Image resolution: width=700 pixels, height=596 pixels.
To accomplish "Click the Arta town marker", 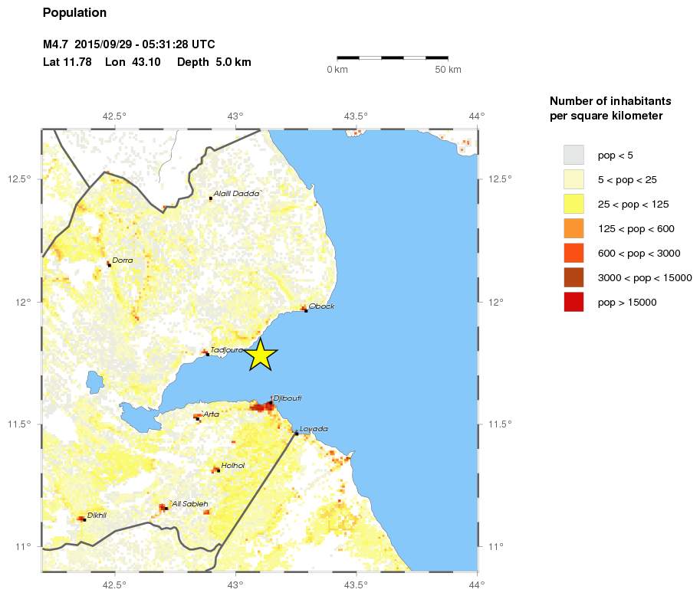I will tap(199, 418).
